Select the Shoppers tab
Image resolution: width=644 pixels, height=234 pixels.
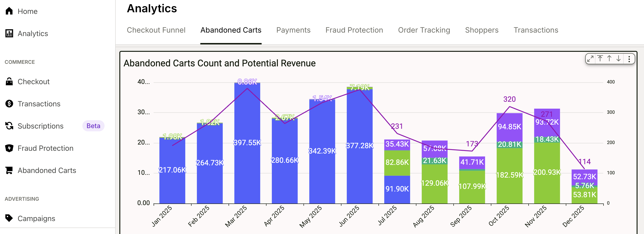point(482,30)
